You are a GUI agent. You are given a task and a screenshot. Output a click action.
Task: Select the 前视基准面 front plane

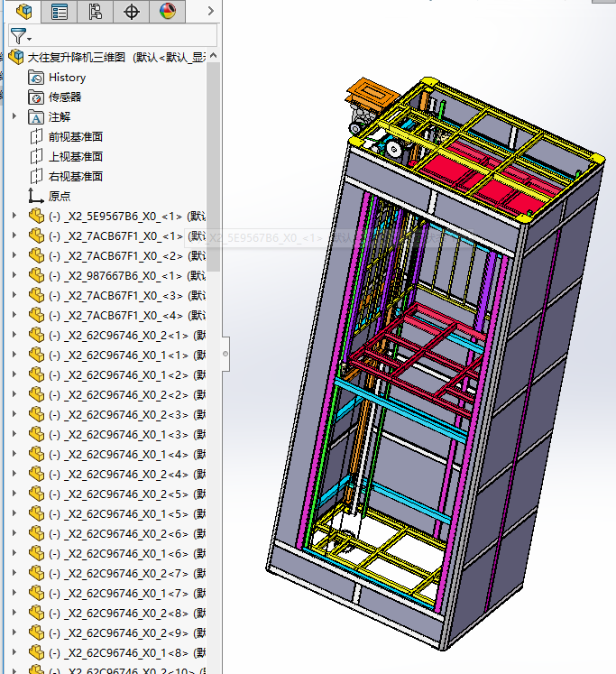(x=76, y=137)
